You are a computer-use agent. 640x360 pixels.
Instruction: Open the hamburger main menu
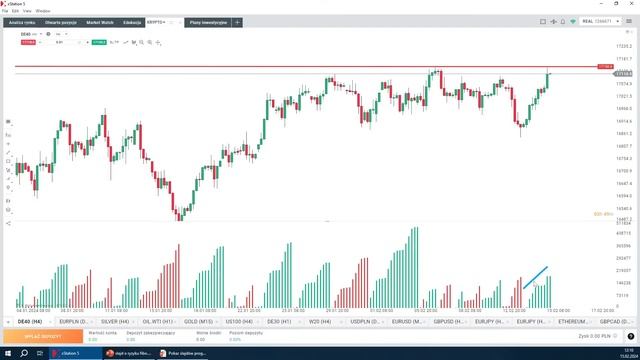pyautogui.click(x=629, y=21)
